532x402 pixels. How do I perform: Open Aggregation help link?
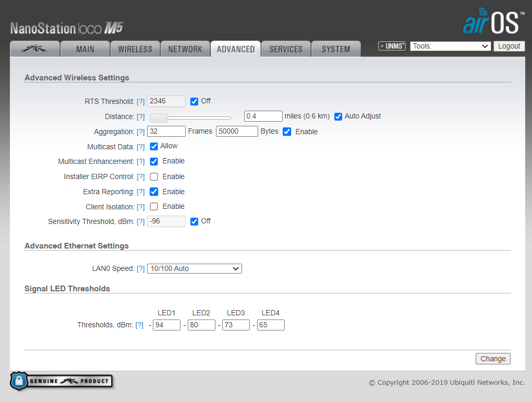(140, 132)
